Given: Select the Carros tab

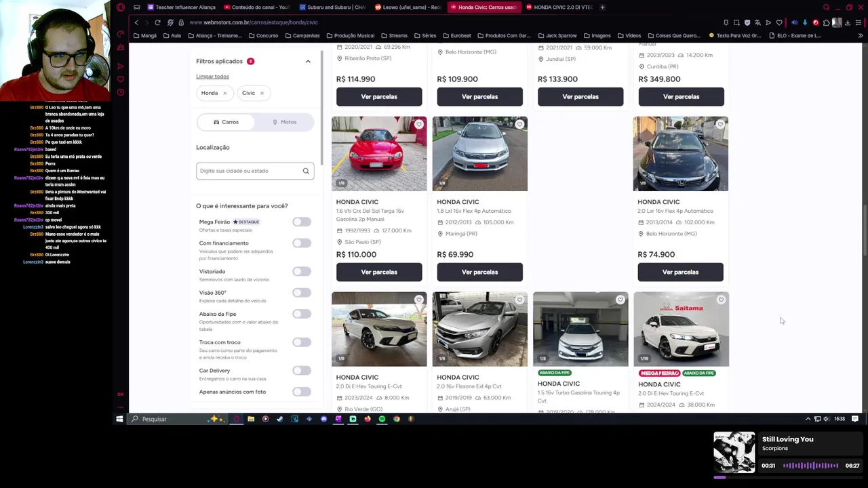Looking at the screenshot, I should [x=226, y=122].
